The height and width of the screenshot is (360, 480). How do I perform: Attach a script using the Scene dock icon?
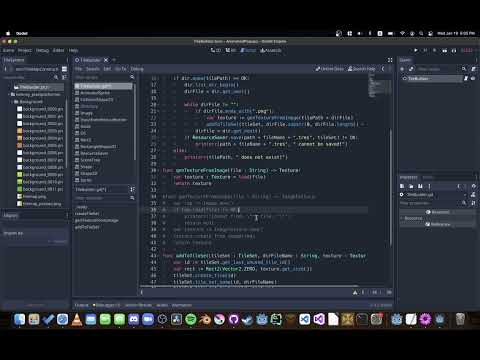click(473, 69)
